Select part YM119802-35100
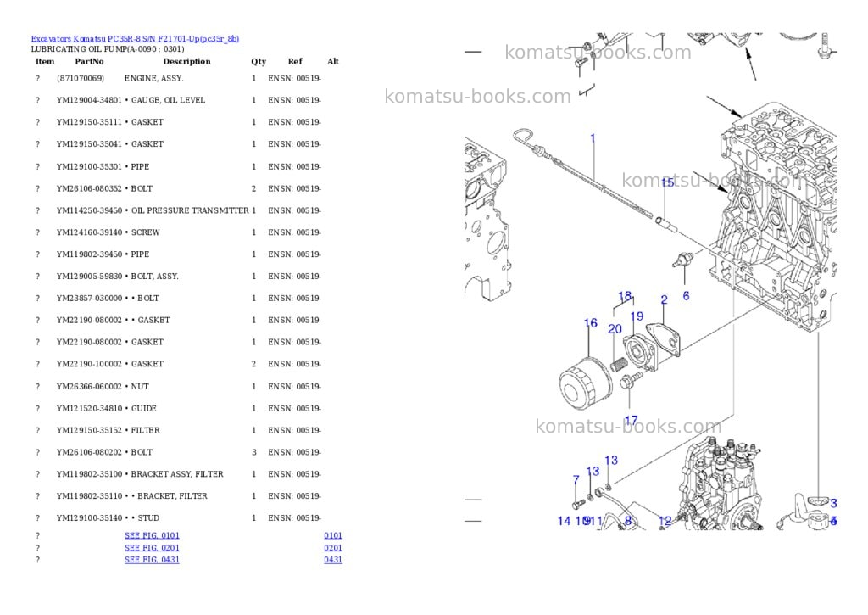 tap(89, 474)
